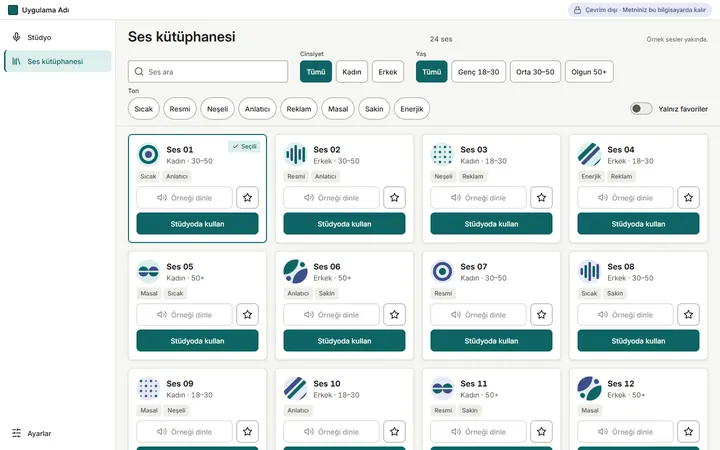Click Stüdyoda kullan for Ses 03
The height and width of the screenshot is (450, 720).
[491, 224]
